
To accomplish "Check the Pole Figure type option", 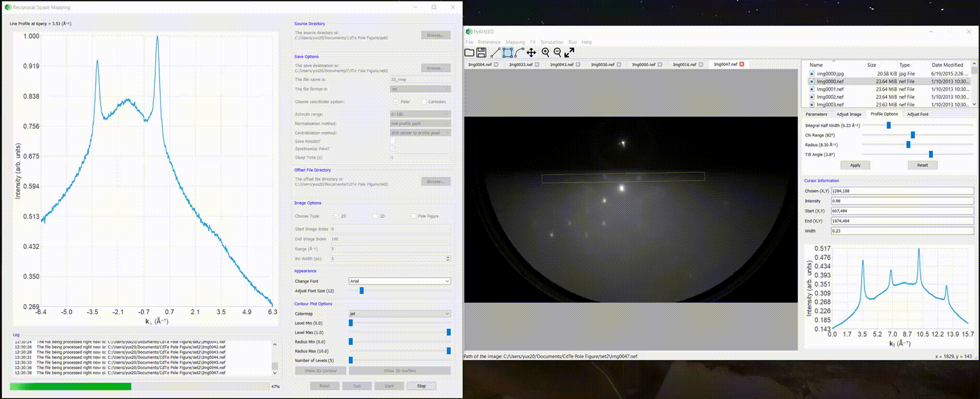I will (x=413, y=216).
